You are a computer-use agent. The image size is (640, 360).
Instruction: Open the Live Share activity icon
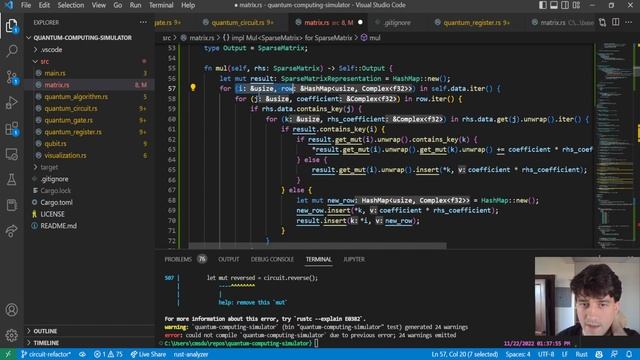click(11, 231)
